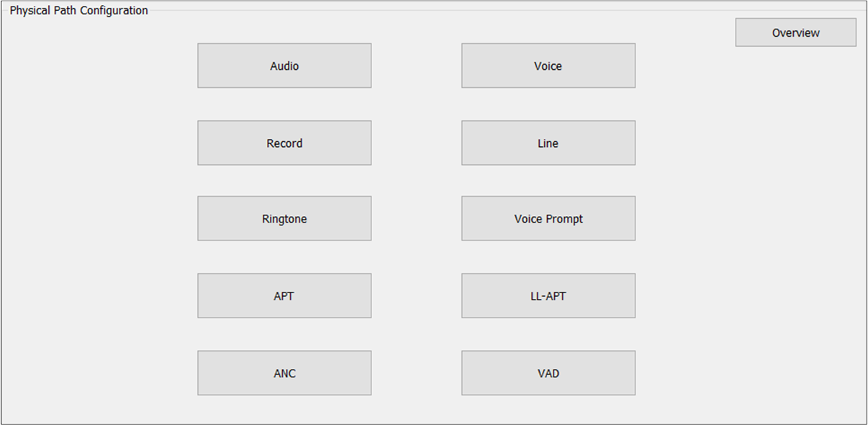Image resolution: width=868 pixels, height=425 pixels.
Task: Select the LL-APT button
Action: click(x=548, y=295)
